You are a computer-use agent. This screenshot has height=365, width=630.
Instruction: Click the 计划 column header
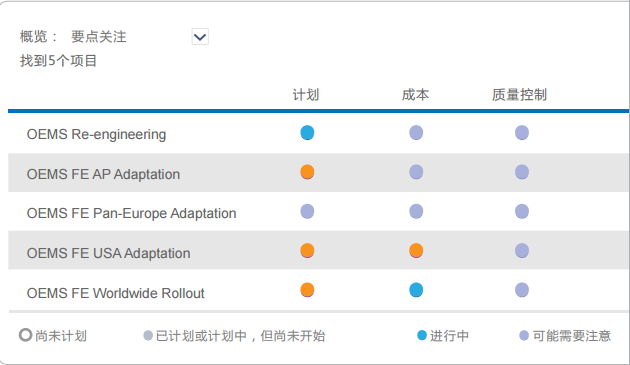click(306, 95)
